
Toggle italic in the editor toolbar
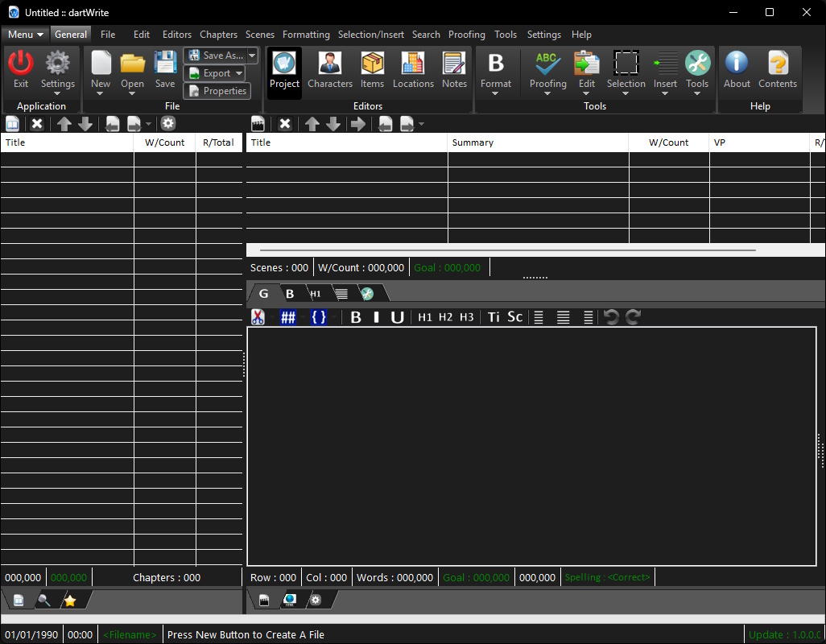click(x=376, y=317)
